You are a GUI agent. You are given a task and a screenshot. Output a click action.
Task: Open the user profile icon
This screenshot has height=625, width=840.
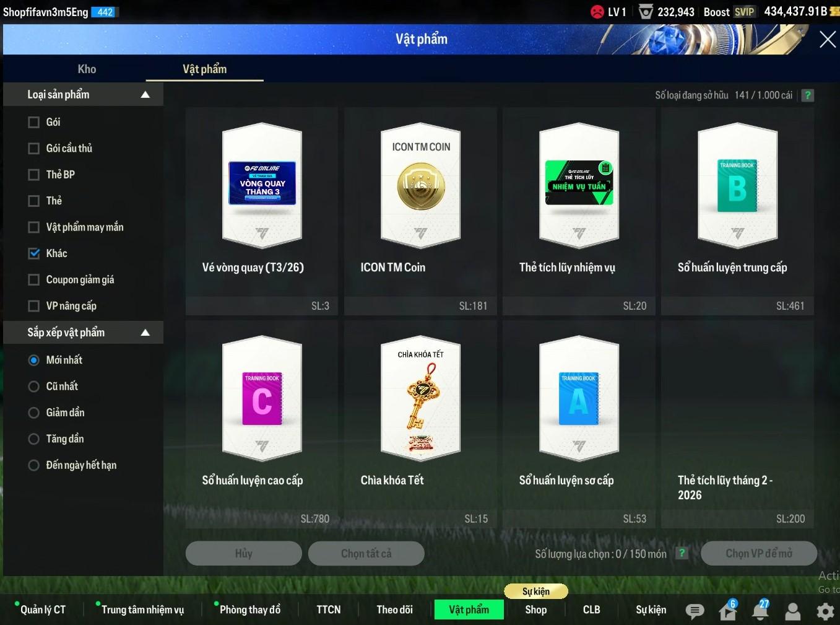792,611
